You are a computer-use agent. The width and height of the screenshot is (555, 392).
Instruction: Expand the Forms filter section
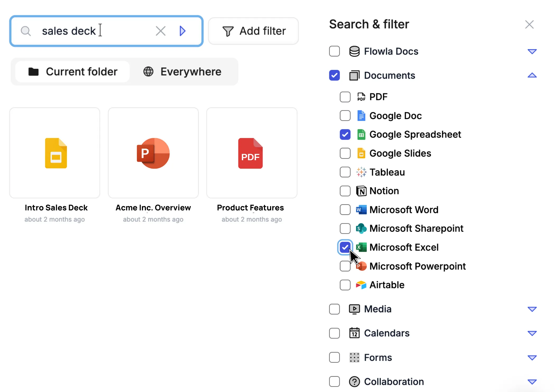(532, 358)
